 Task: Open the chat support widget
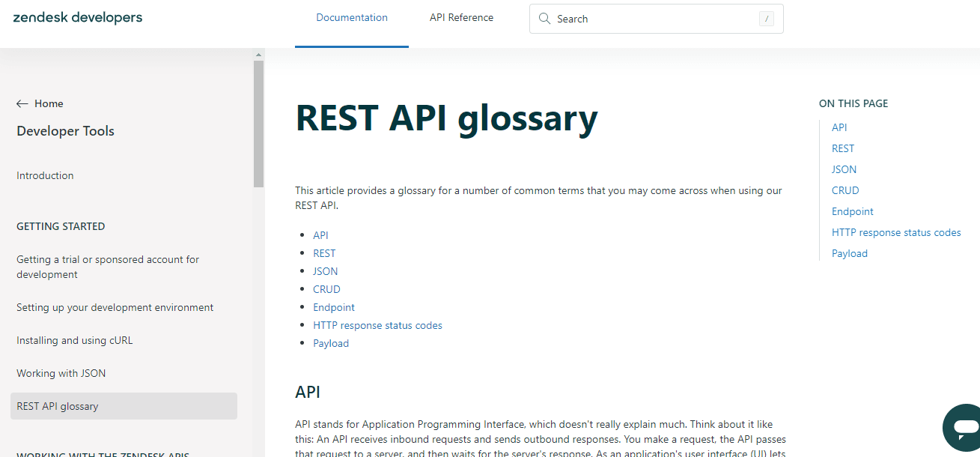click(x=961, y=428)
